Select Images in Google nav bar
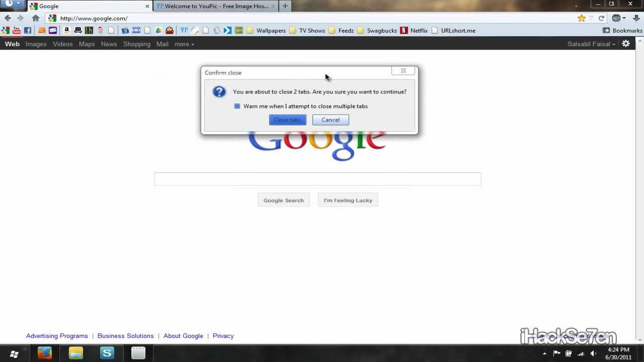Viewport: 644px width, 362px height. 36,44
